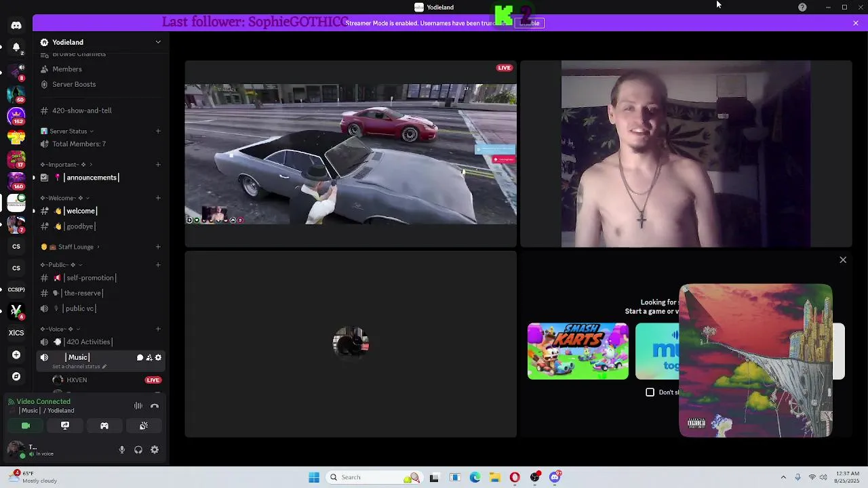Collapse the Voice category

coord(59,329)
